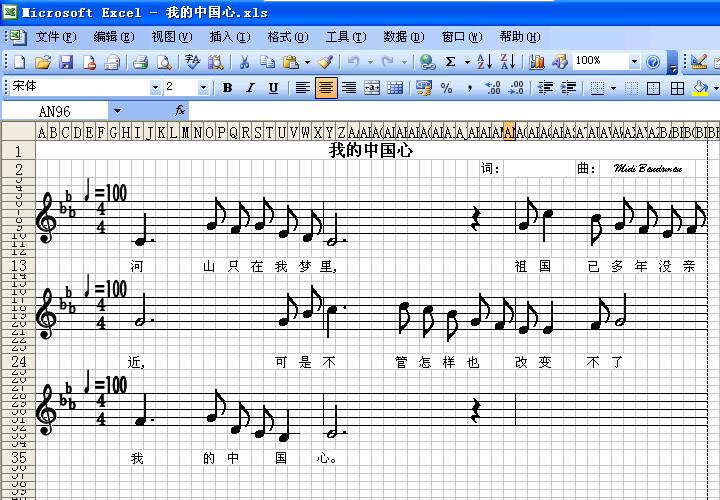This screenshot has width=720, height=500.
Task: Select the row 13 header
Action: click(x=19, y=265)
